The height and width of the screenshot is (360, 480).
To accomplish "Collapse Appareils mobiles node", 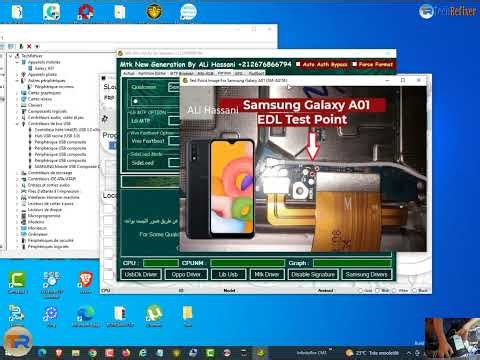I will coord(17,62).
